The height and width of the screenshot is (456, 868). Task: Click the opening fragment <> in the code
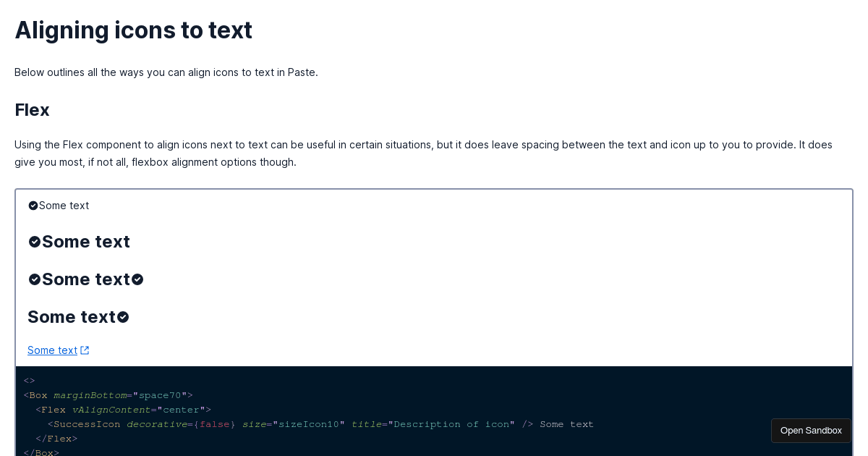(x=28, y=381)
